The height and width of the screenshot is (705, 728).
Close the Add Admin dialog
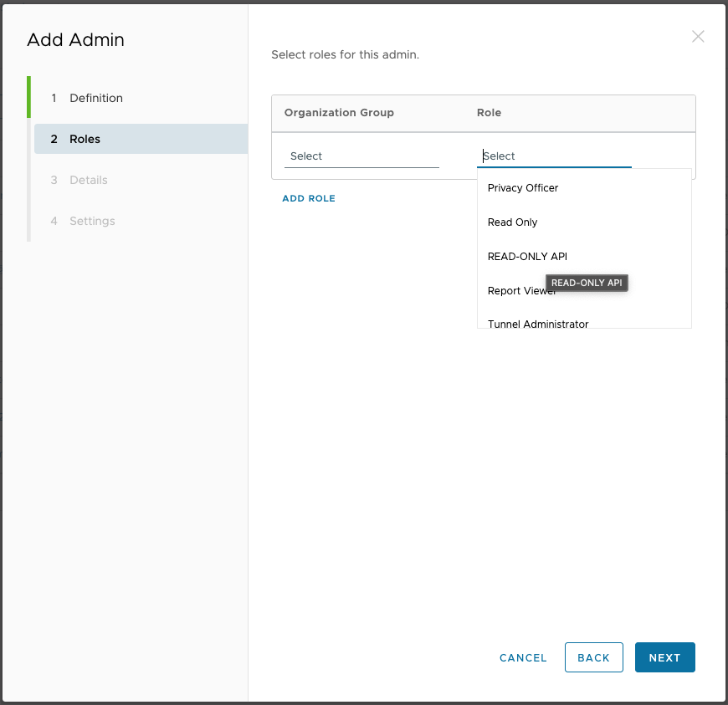tap(697, 36)
